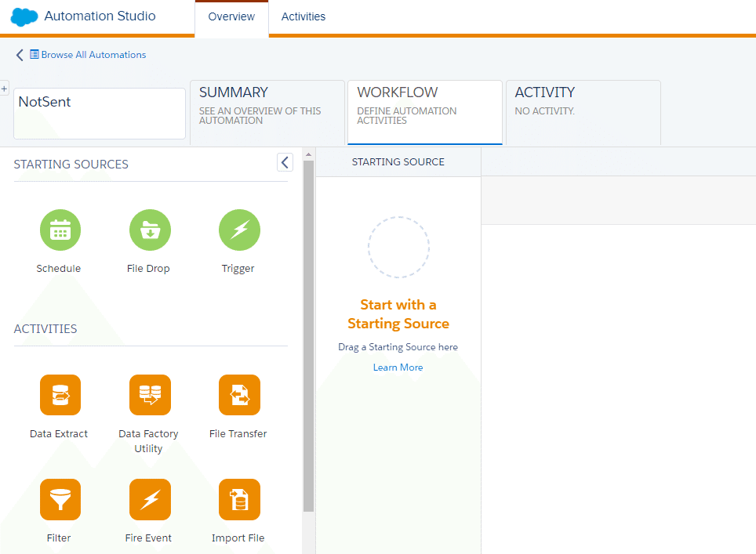Click the STARTING SOURCES heading

click(71, 165)
